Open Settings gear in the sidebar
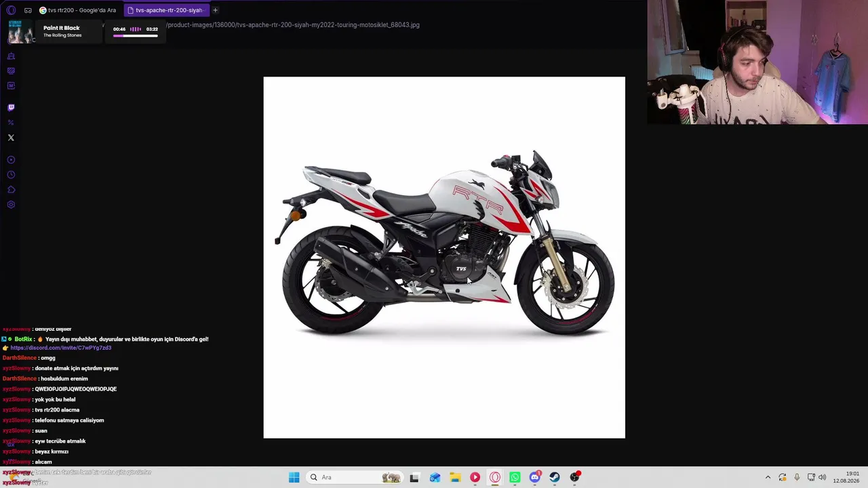Viewport: 868px width, 488px height. click(11, 205)
